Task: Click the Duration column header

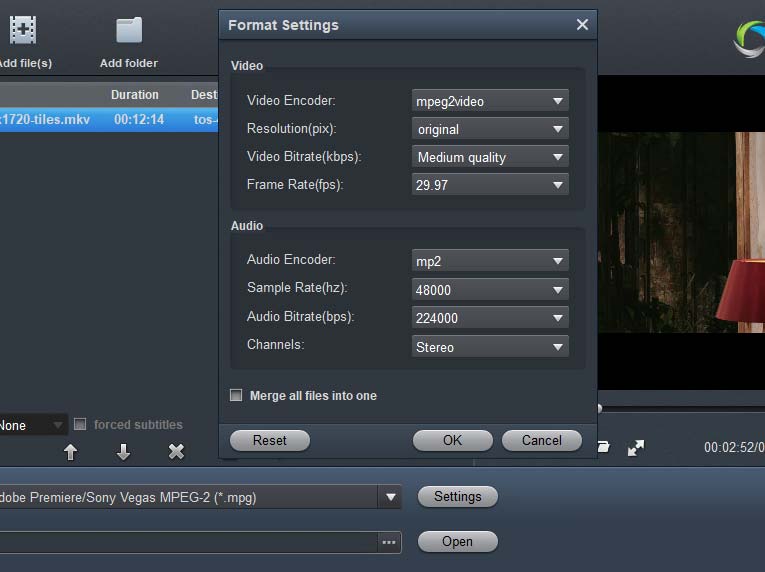Action: [135, 94]
